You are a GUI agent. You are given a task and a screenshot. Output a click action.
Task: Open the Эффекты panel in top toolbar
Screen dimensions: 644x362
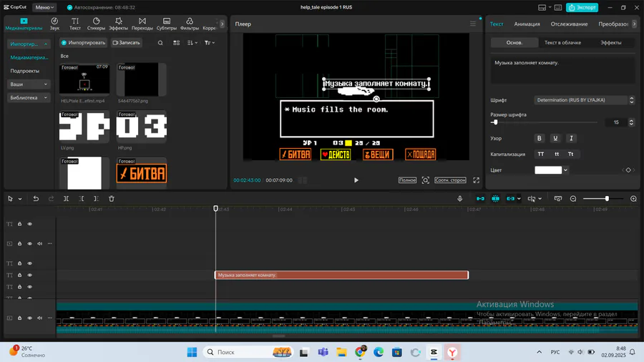(x=118, y=24)
